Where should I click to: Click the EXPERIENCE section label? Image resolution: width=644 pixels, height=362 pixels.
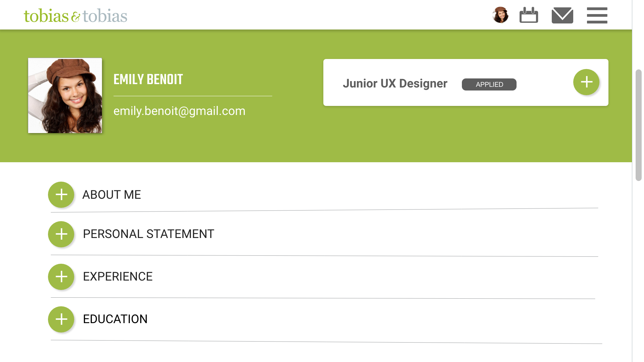pos(118,277)
